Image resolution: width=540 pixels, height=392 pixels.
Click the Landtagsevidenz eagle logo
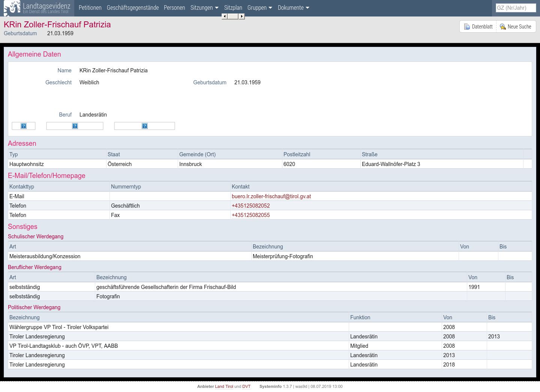coord(12,8)
